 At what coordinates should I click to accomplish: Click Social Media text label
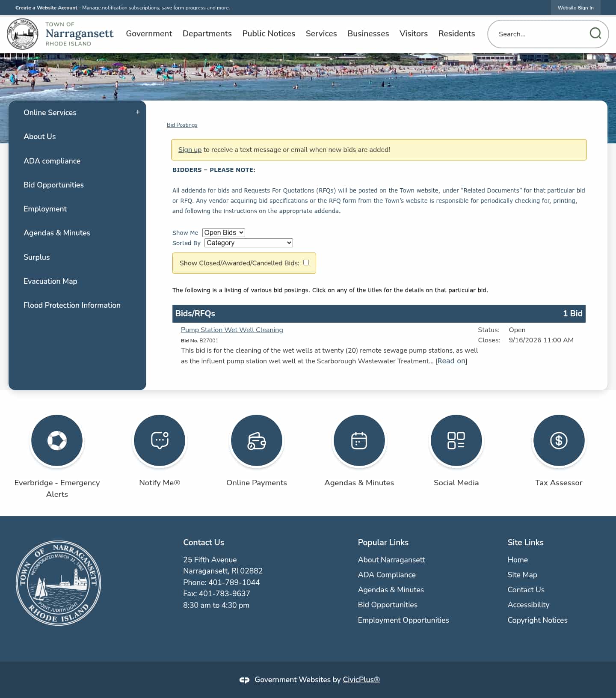[x=456, y=483]
